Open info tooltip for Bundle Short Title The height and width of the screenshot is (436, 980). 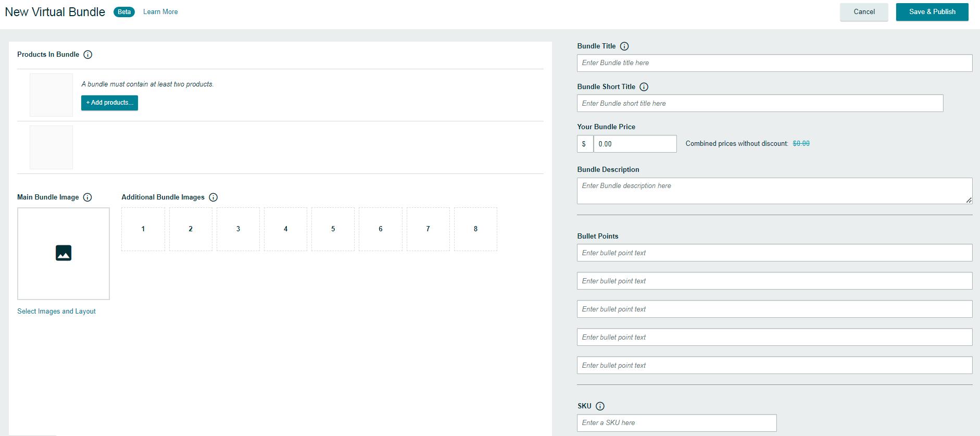point(644,87)
